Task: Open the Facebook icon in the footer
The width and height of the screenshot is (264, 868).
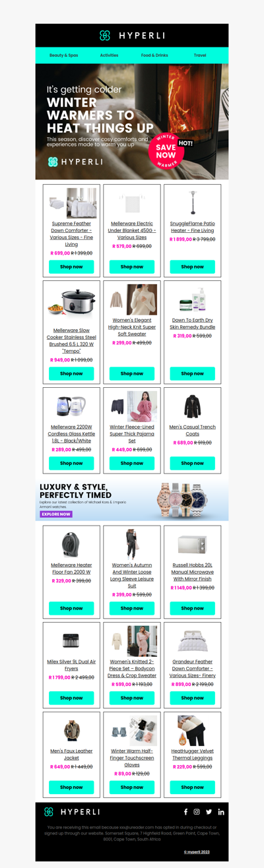Action: [185, 812]
